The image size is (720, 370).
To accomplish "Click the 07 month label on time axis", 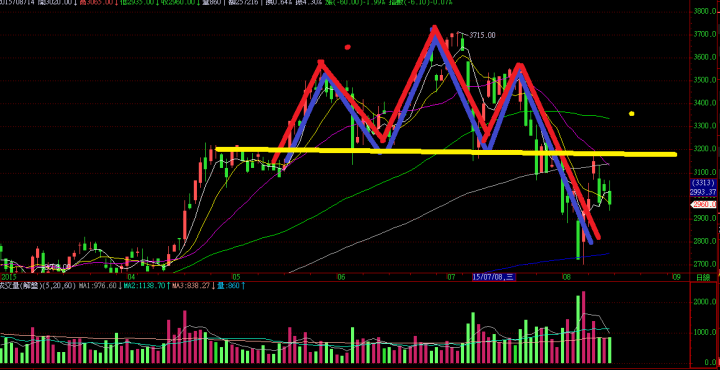I will pos(451,277).
